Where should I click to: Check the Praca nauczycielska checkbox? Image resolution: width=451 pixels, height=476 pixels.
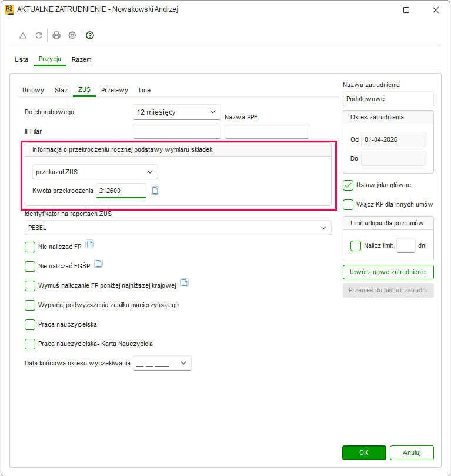30,325
